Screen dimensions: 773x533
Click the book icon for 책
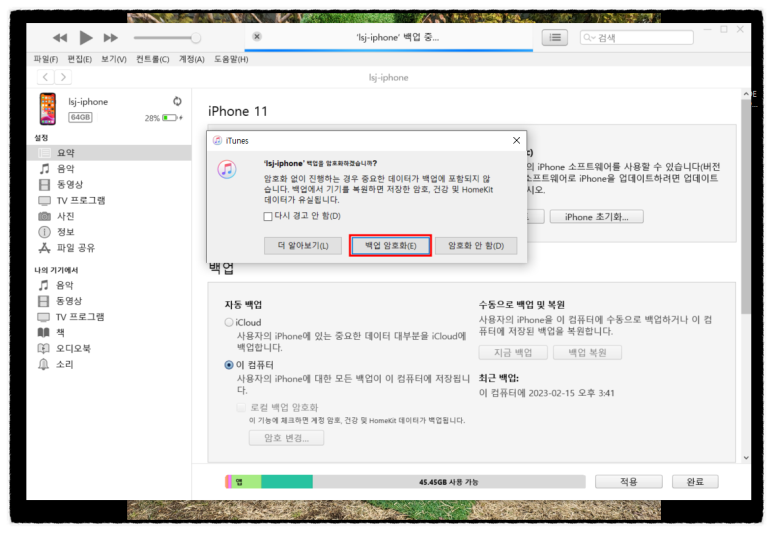(x=44, y=332)
